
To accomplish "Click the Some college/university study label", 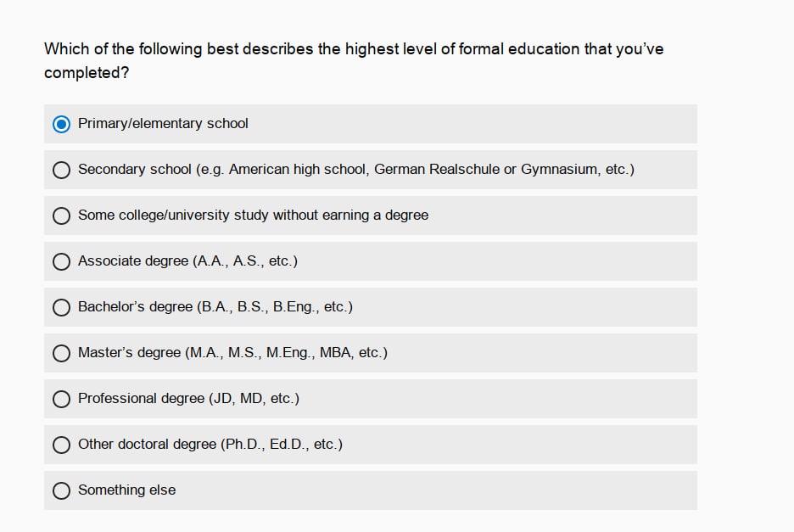I will click(253, 216).
